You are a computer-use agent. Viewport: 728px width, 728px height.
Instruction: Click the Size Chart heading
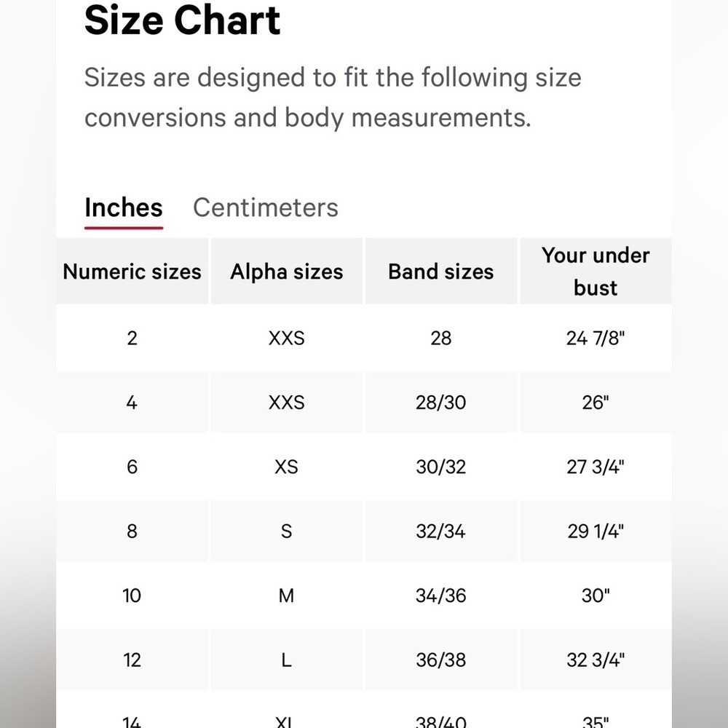point(182,20)
